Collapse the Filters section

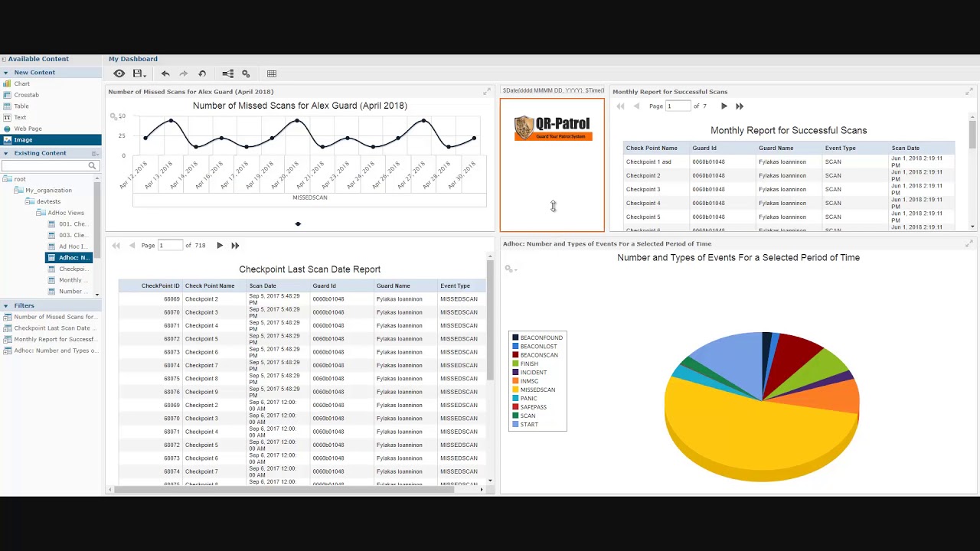pyautogui.click(x=5, y=305)
